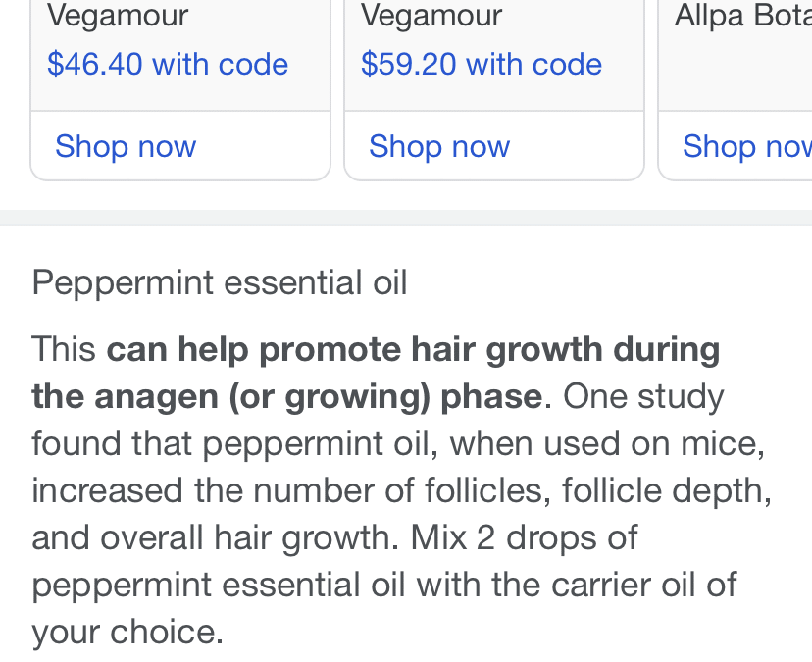
Task: Click the gray divider below product cards
Action: click(x=406, y=218)
